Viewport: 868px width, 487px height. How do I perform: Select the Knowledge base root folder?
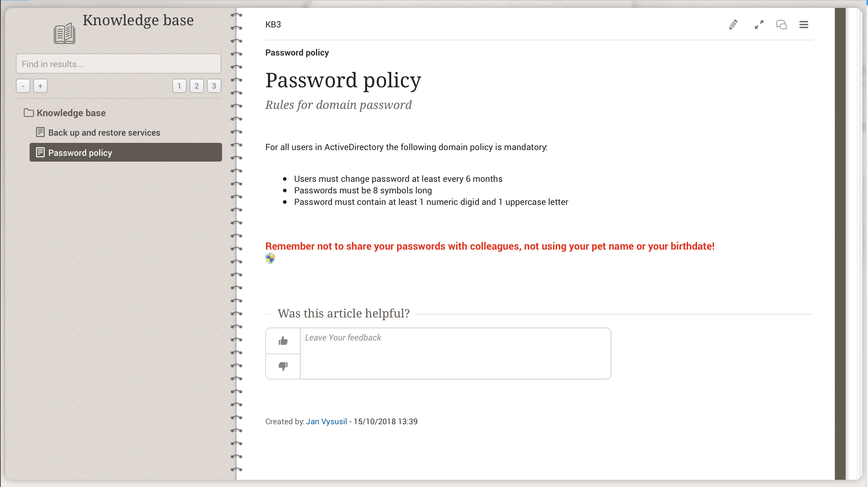click(x=71, y=113)
